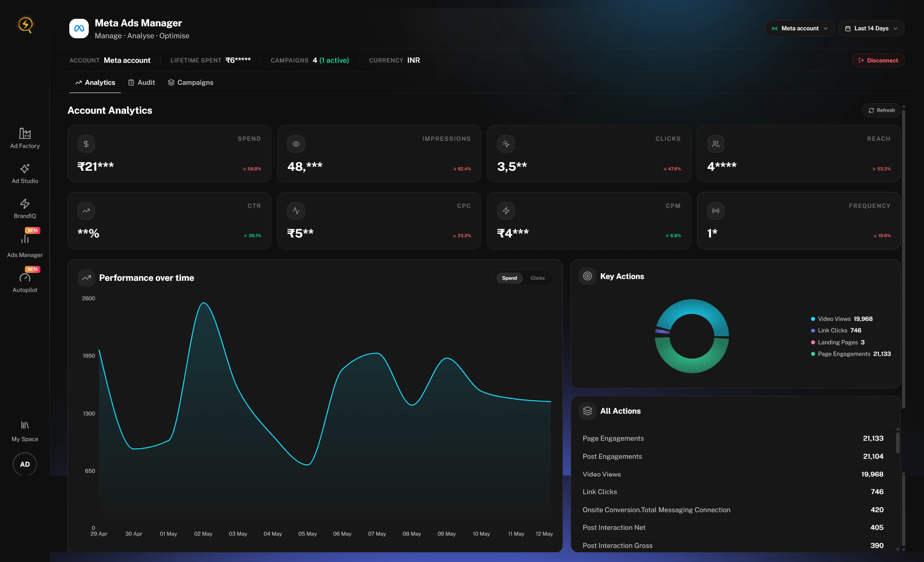This screenshot has height=562, width=924.
Task: Click the eye icon on Impressions card
Action: click(296, 144)
